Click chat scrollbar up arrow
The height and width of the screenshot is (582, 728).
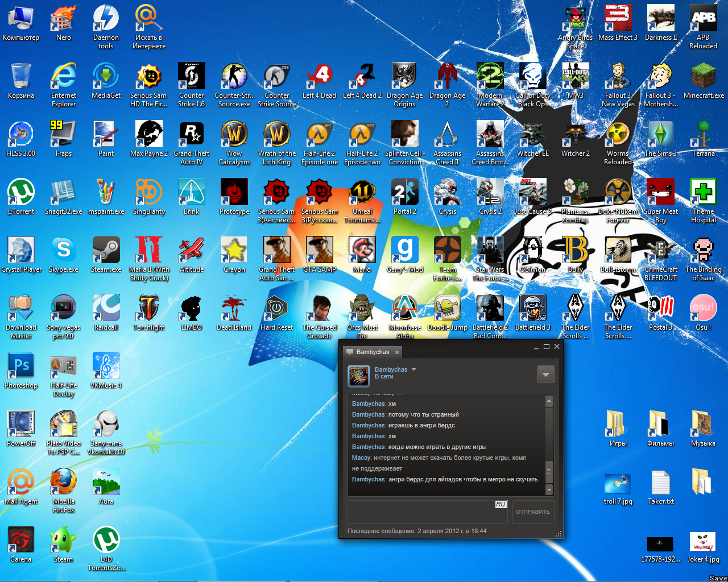coord(549,401)
